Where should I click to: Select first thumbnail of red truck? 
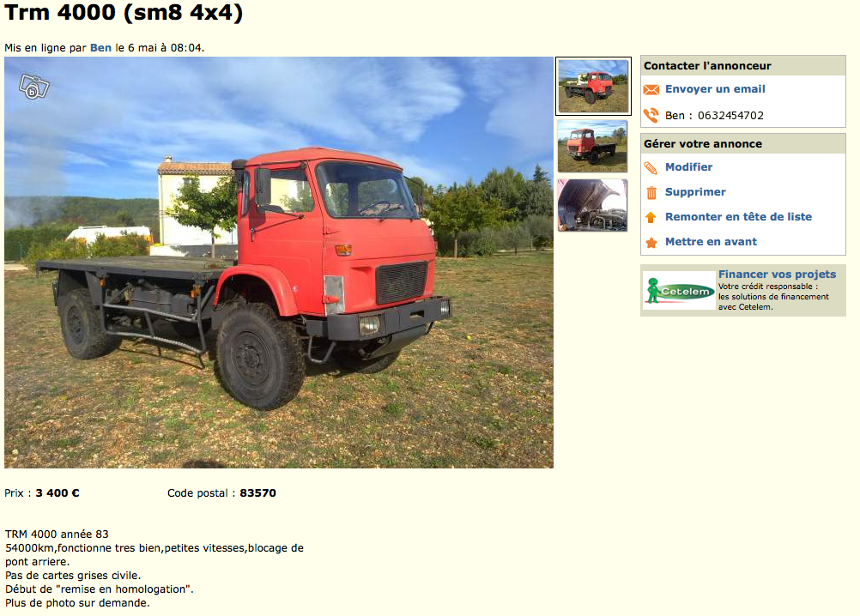[593, 86]
